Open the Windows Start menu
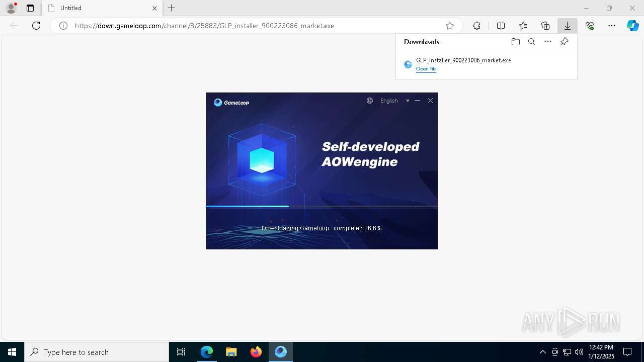 pyautogui.click(x=12, y=352)
